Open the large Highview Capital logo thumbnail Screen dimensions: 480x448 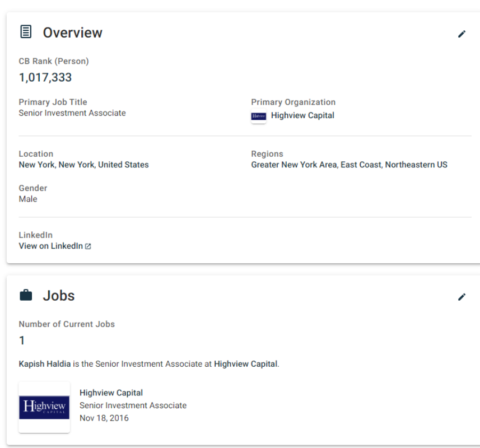coord(44,407)
